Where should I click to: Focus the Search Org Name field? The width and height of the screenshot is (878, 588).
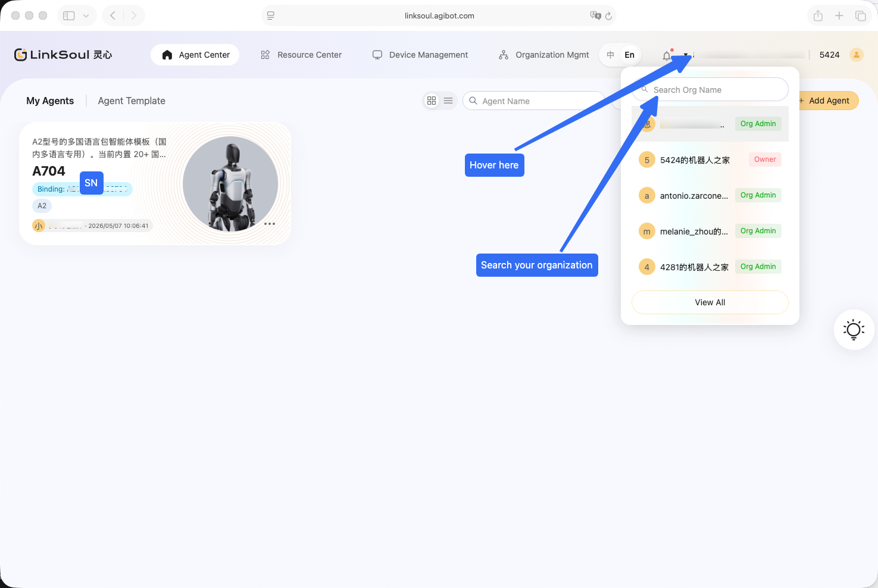710,90
